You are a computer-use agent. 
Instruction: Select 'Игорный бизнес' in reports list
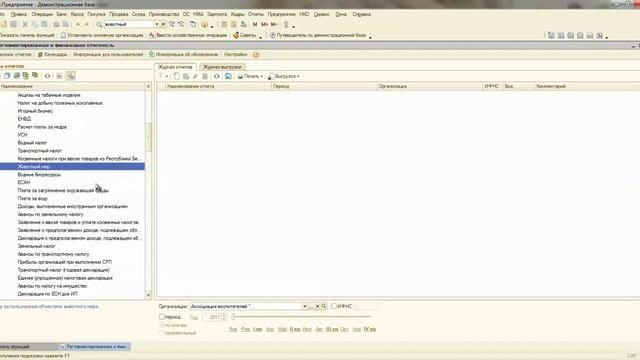[35, 111]
